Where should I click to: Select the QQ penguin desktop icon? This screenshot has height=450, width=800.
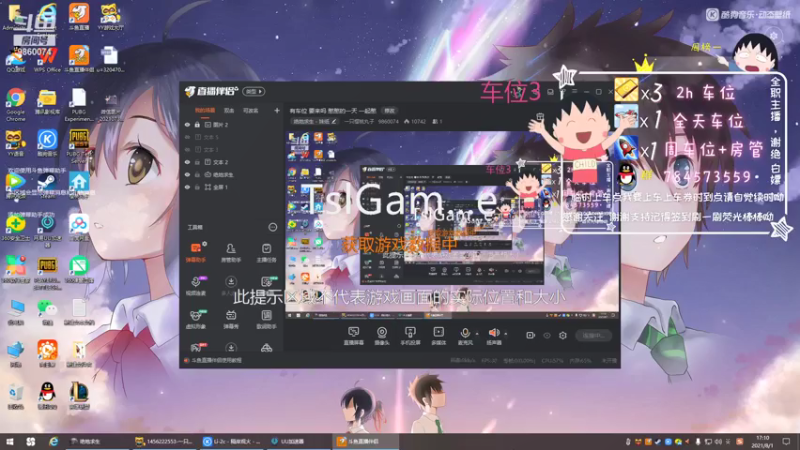click(x=47, y=397)
